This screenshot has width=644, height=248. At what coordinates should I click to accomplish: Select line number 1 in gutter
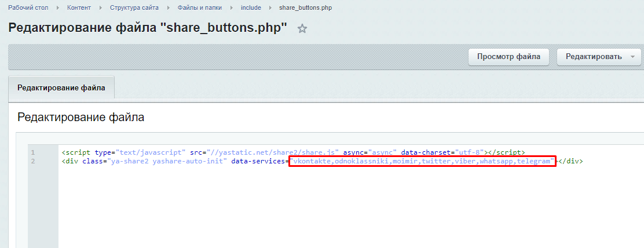click(x=33, y=152)
